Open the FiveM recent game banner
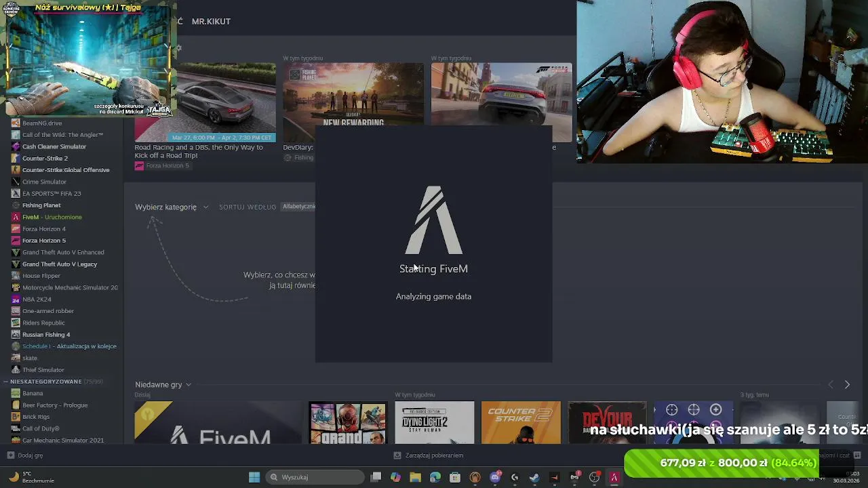Viewport: 868px width, 488px height. (x=218, y=422)
